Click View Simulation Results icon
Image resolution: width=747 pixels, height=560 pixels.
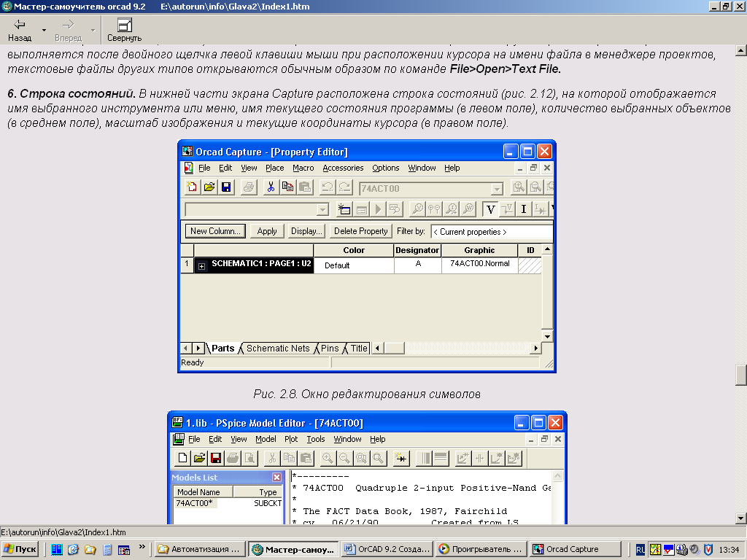[395, 209]
